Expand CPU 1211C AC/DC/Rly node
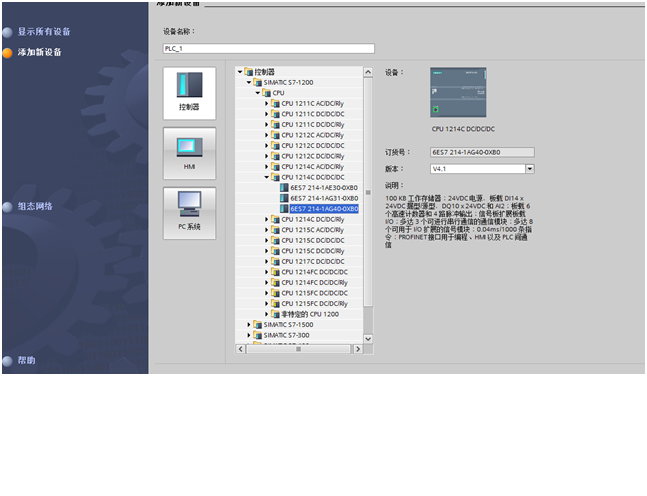 point(267,104)
